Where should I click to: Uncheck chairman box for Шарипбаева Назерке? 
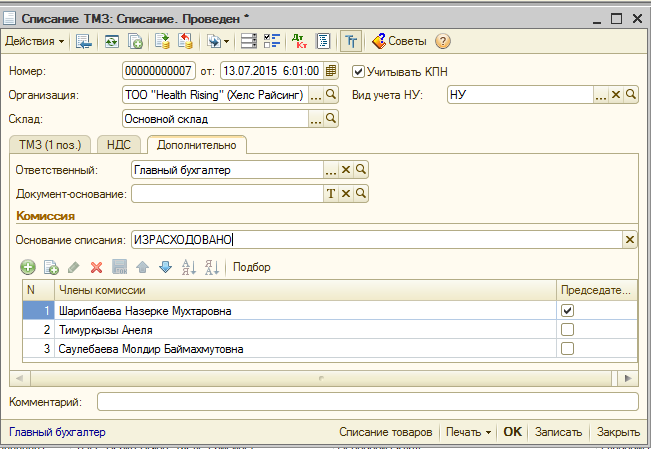[567, 310]
